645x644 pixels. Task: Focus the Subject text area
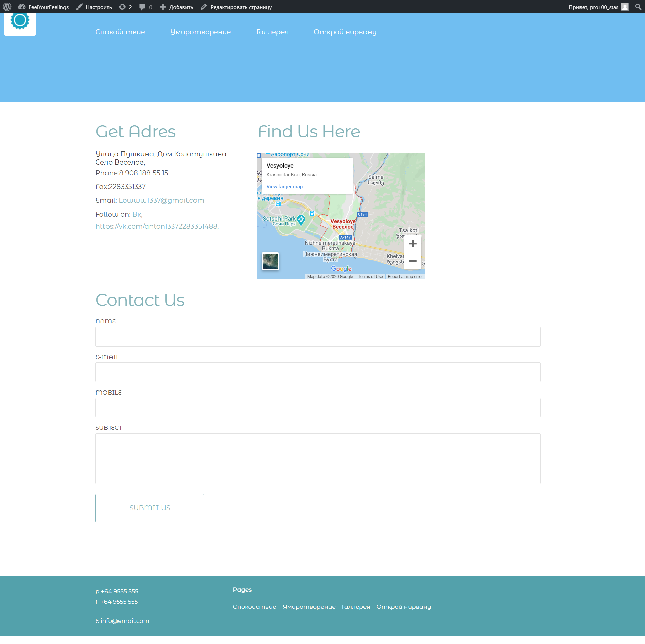318,459
